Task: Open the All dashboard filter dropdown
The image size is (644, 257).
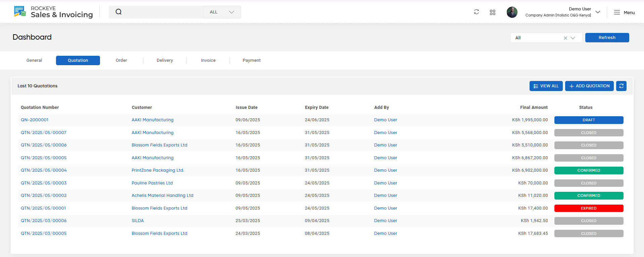Action: coord(573,38)
